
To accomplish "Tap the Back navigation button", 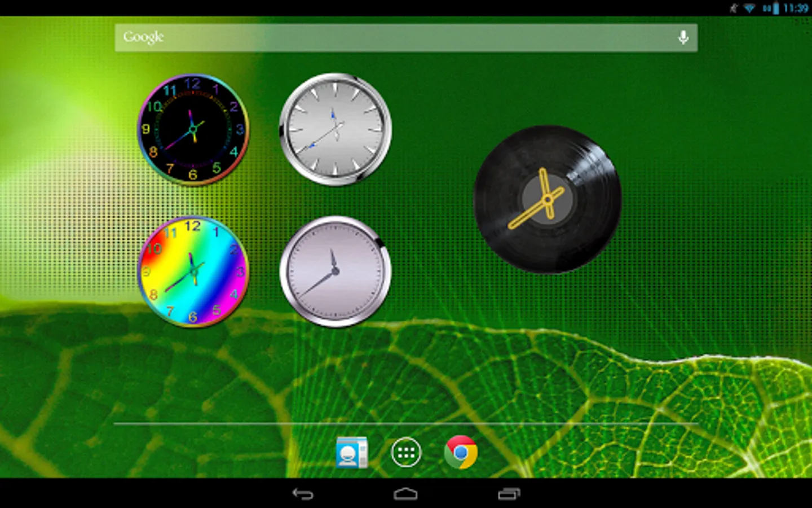I will click(x=303, y=494).
